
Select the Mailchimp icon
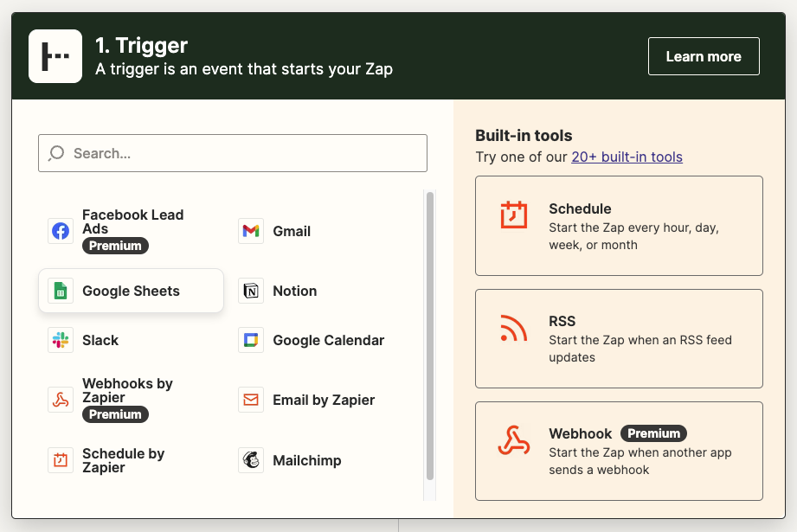(251, 460)
